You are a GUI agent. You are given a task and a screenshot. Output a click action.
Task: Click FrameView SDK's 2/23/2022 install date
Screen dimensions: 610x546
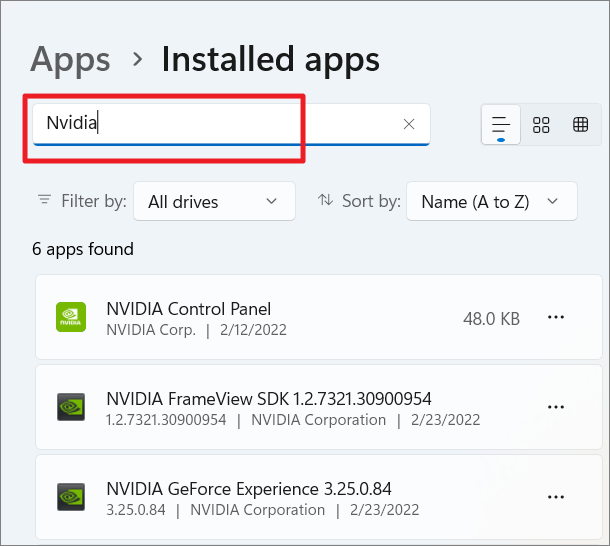tap(445, 420)
